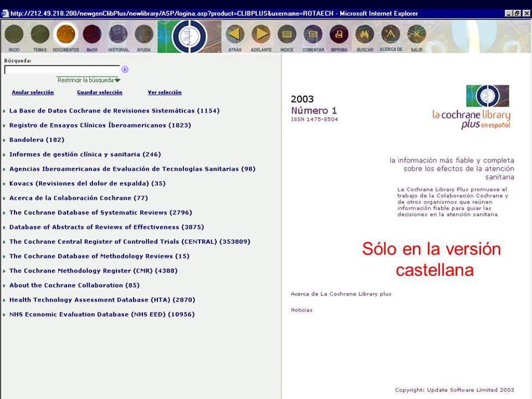Open the ACERCA DE toolbar icon
532x399 pixels.
tap(391, 34)
